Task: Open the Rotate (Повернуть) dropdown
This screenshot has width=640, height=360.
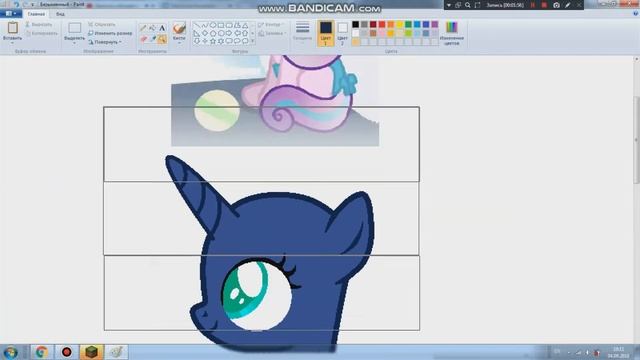Action: (105, 42)
